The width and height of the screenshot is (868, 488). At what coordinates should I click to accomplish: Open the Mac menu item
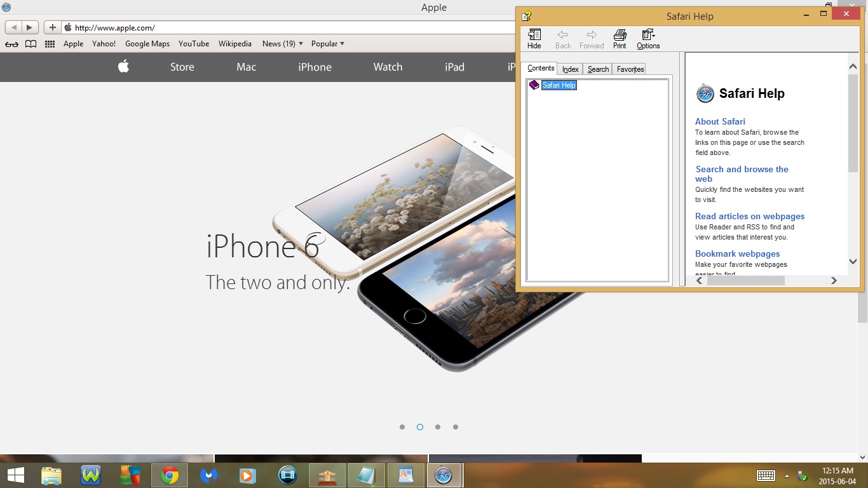(x=247, y=67)
